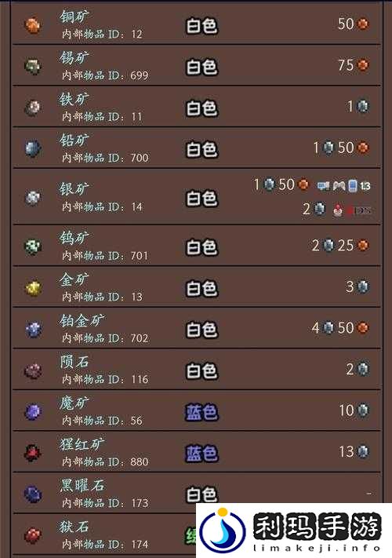The height and width of the screenshot is (558, 392).
Task: Click the red console icon in 银矿 row
Action: point(337,210)
